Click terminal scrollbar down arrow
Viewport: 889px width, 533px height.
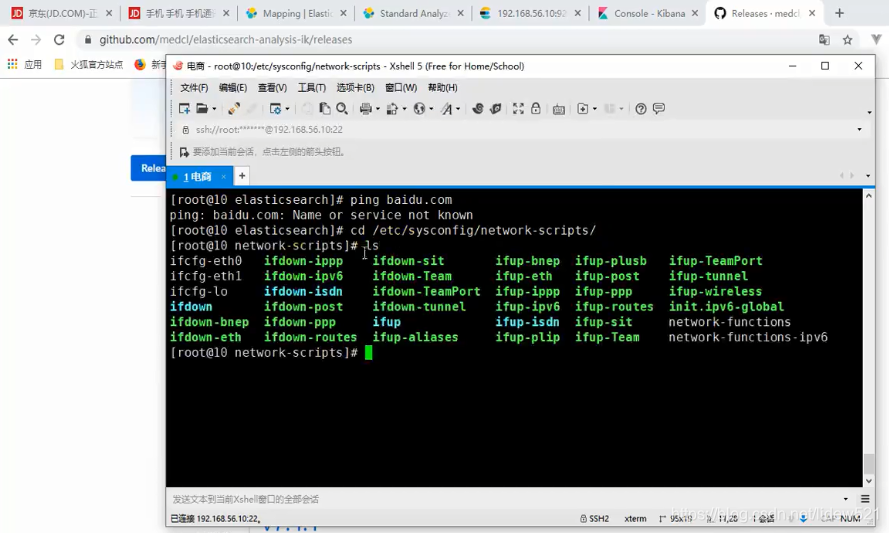pos(869,481)
